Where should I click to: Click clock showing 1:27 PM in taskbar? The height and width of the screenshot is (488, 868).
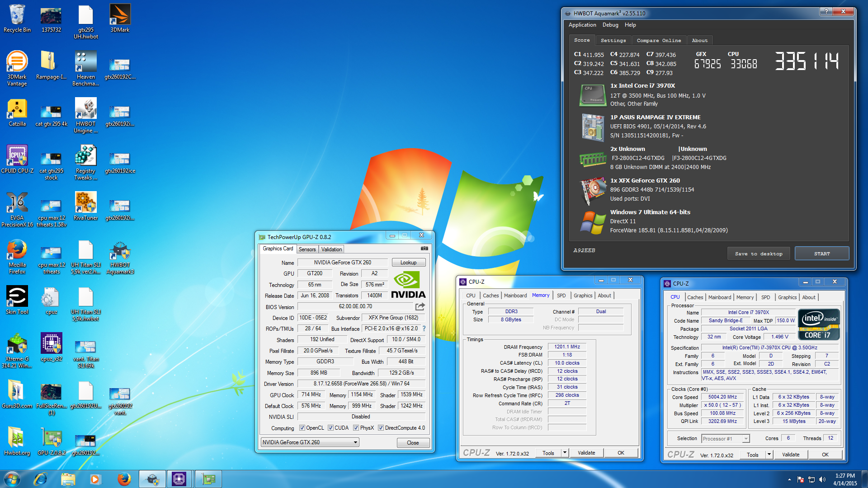coord(844,476)
